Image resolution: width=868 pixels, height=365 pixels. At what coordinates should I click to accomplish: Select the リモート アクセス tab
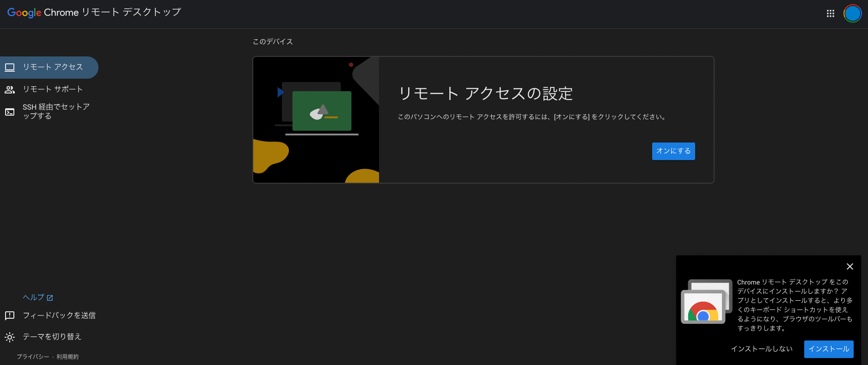(49, 68)
